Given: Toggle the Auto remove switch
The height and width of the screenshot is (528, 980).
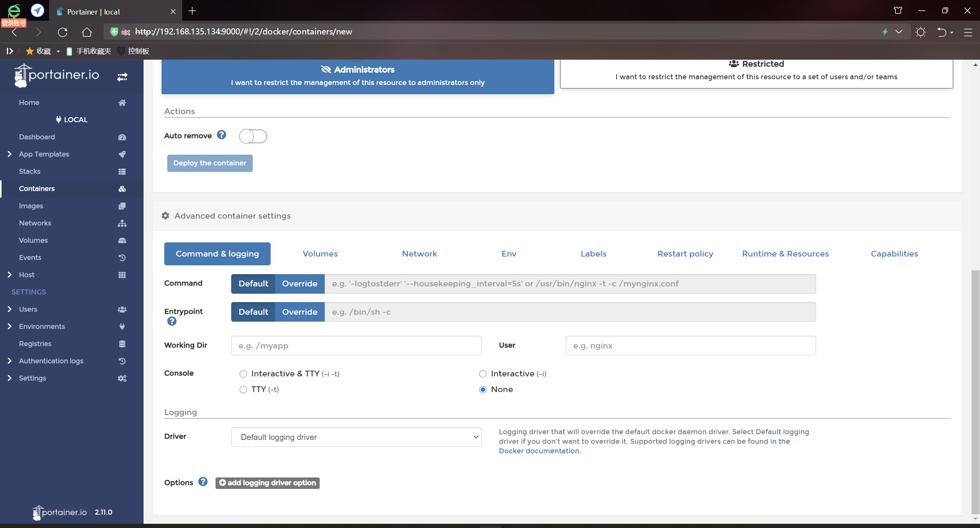Looking at the screenshot, I should point(253,136).
